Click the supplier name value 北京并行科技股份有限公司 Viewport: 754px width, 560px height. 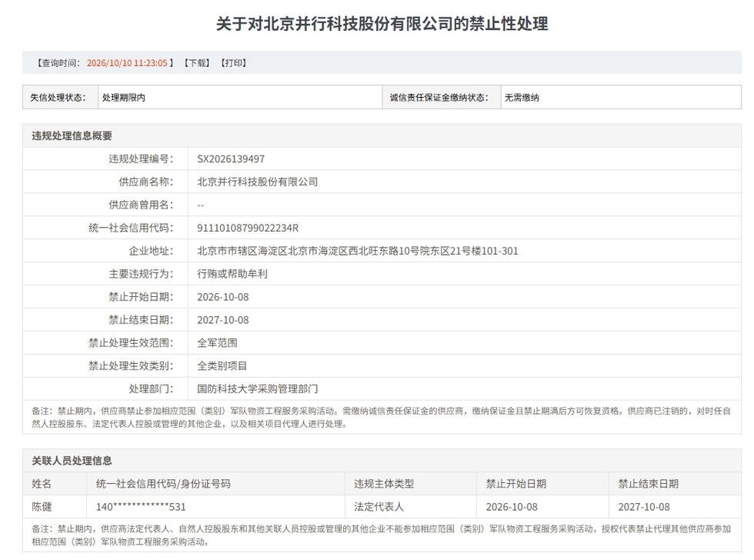257,182
